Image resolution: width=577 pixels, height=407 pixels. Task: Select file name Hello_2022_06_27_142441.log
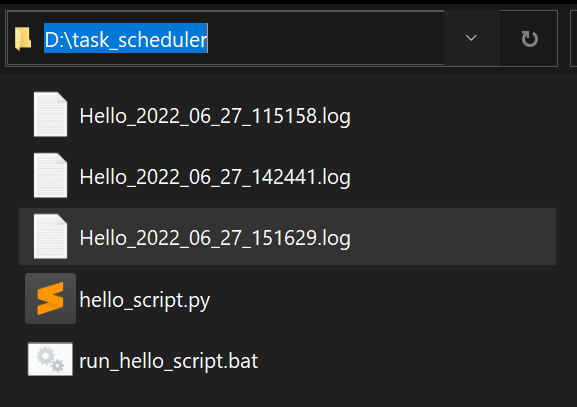click(x=215, y=177)
